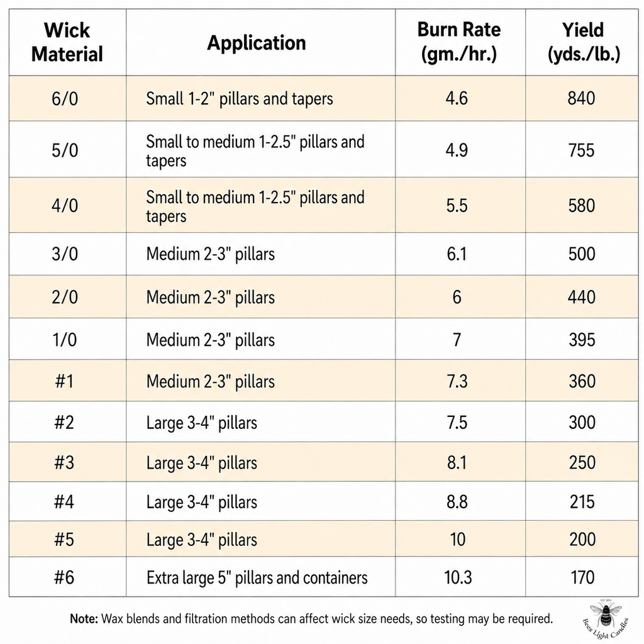Select the 1/0 wick material cell
This screenshot has width=644, height=644.
[x=65, y=340]
